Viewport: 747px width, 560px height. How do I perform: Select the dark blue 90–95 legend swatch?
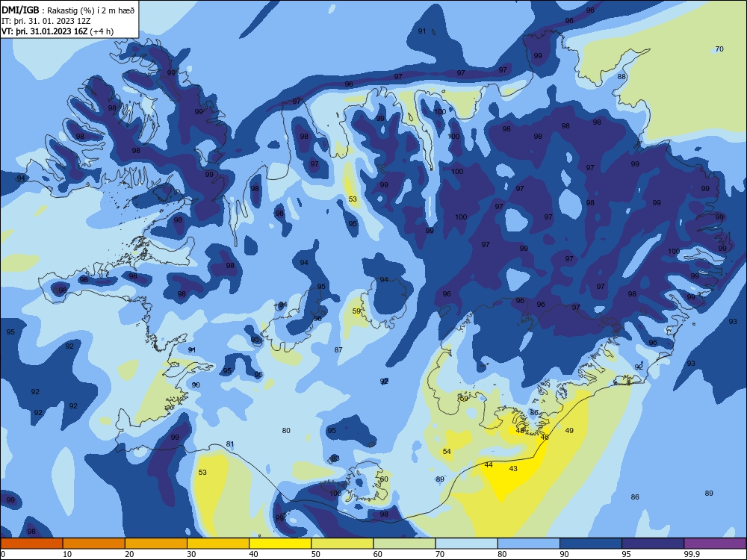coord(591,544)
